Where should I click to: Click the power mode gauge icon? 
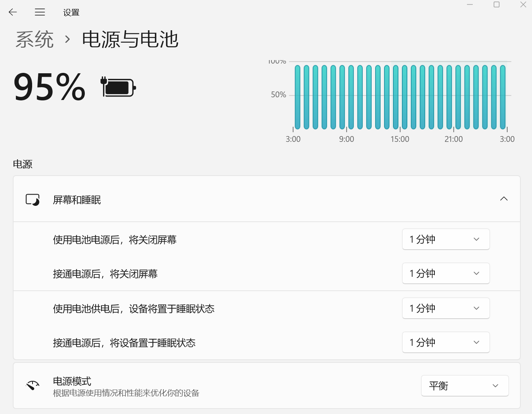[33, 385]
